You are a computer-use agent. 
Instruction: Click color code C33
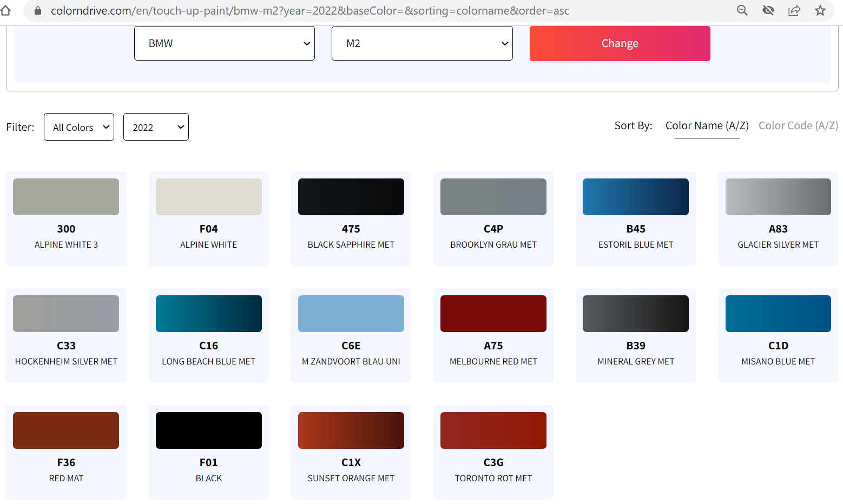[66, 346]
